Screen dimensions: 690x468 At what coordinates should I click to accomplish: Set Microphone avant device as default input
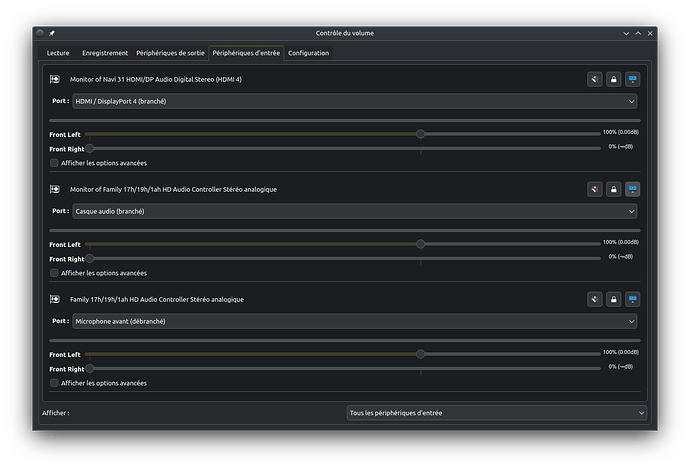pos(632,299)
